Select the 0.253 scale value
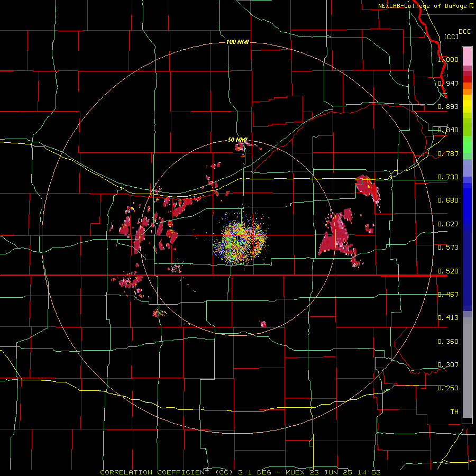Screen dimensions: 476x476 (x=448, y=388)
